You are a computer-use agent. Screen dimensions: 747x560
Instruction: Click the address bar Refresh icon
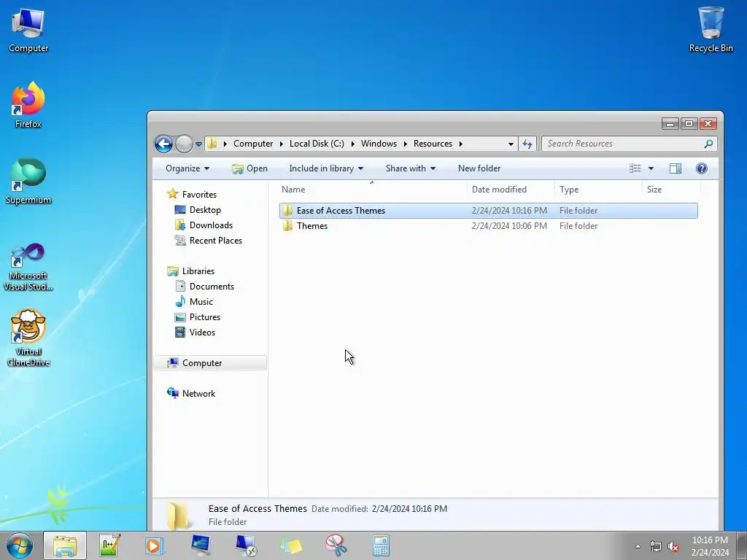click(527, 144)
